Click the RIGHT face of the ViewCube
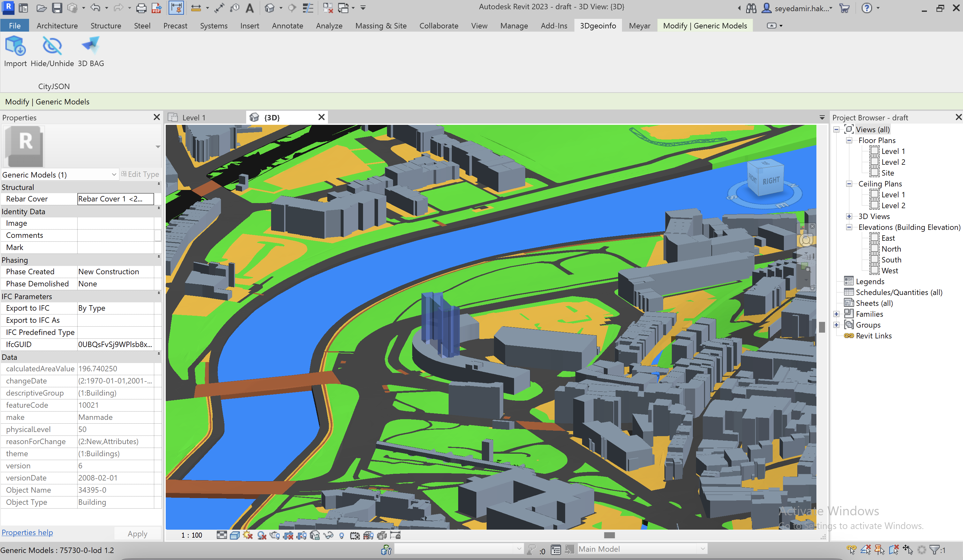The width and height of the screenshot is (963, 560). tap(771, 181)
